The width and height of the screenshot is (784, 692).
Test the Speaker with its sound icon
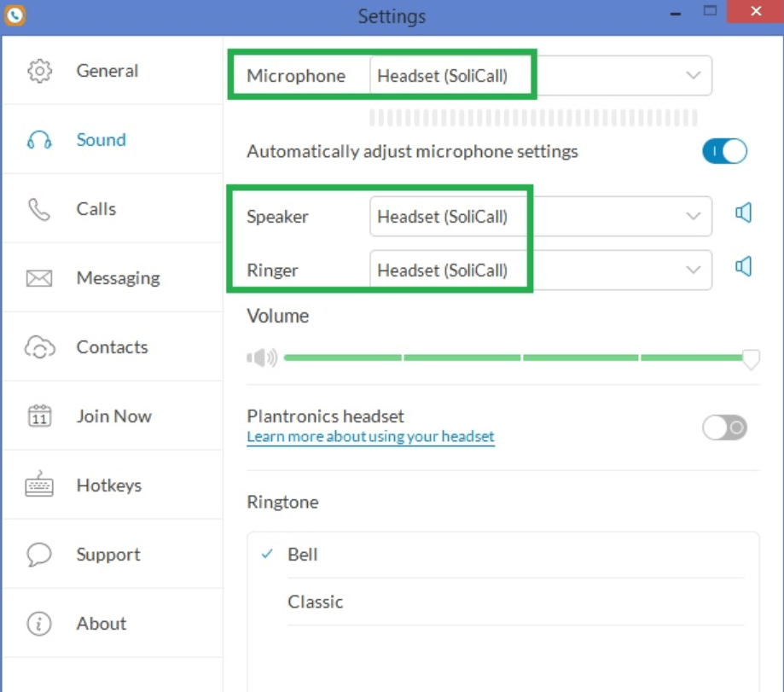click(x=744, y=213)
